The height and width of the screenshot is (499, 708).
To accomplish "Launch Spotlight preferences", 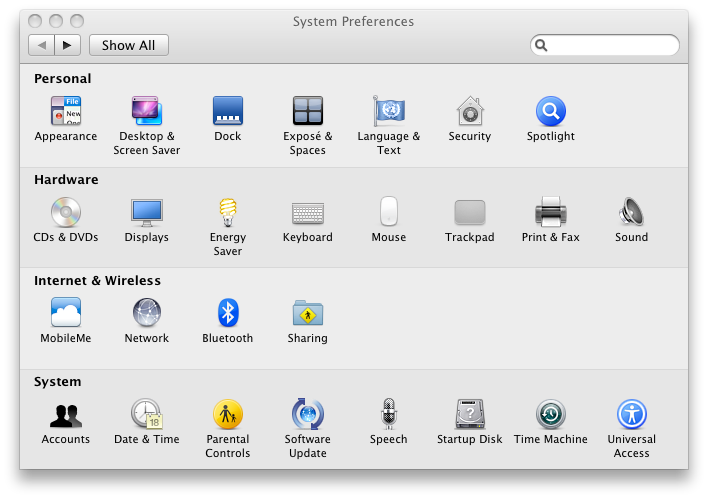I will 551,111.
